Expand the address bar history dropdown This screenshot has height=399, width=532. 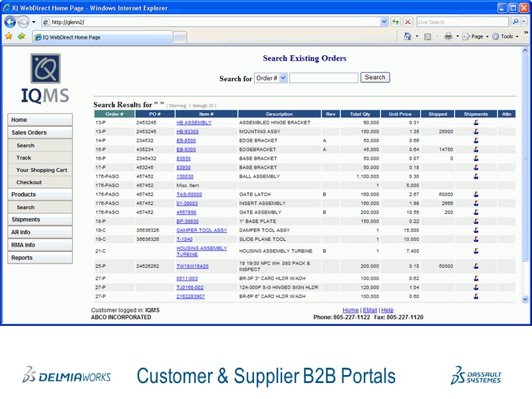[x=383, y=22]
